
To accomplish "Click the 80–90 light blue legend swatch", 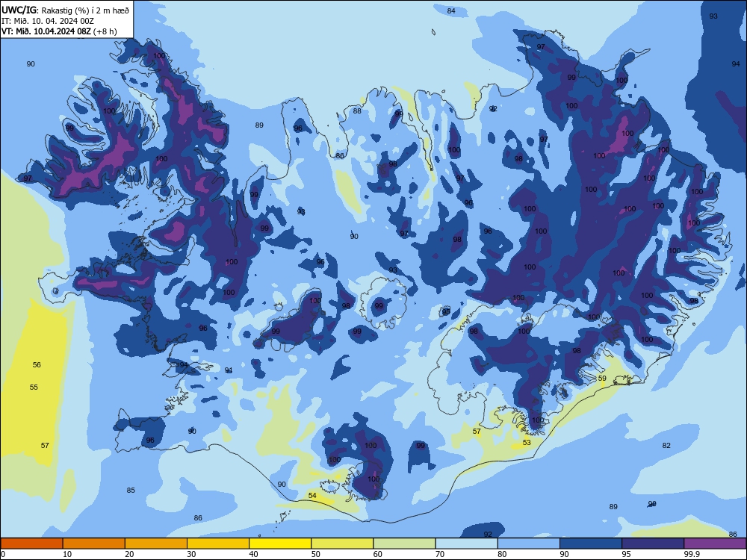I will tap(529, 544).
